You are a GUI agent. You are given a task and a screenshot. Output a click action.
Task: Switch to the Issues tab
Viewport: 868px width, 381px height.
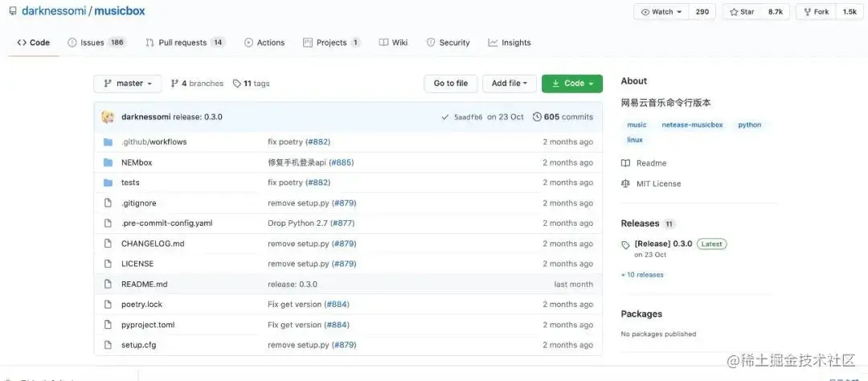pyautogui.click(x=97, y=43)
